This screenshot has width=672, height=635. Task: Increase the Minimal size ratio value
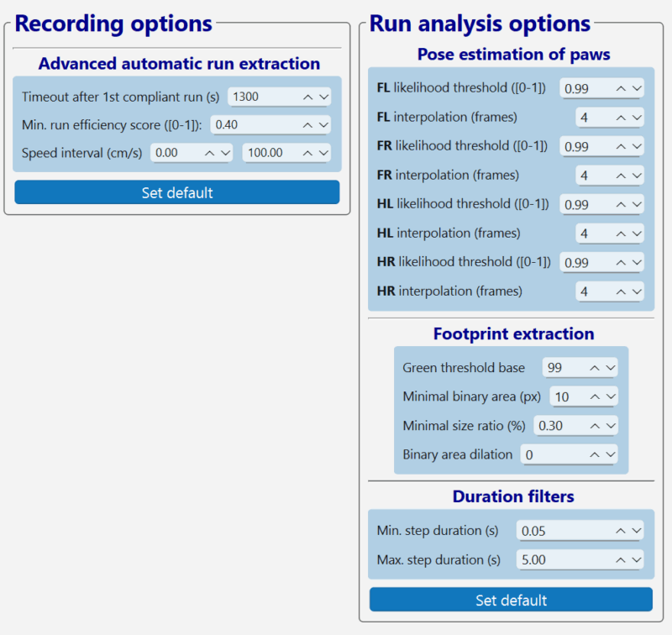click(594, 426)
